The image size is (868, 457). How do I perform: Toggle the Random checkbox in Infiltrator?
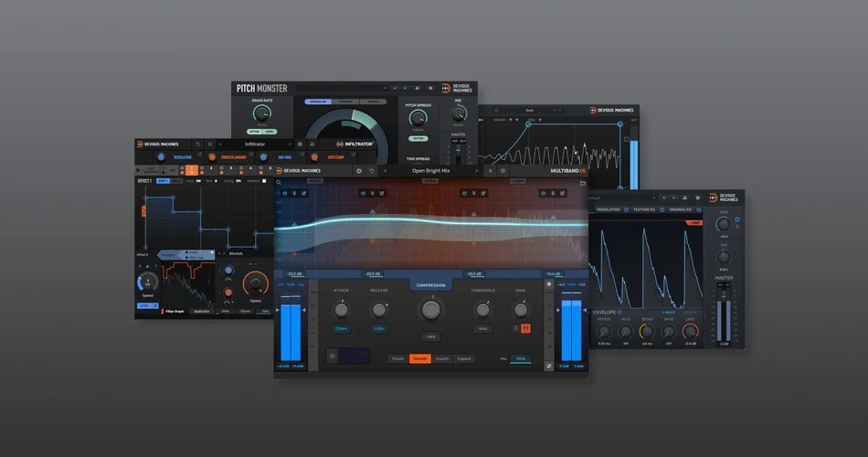264,181
